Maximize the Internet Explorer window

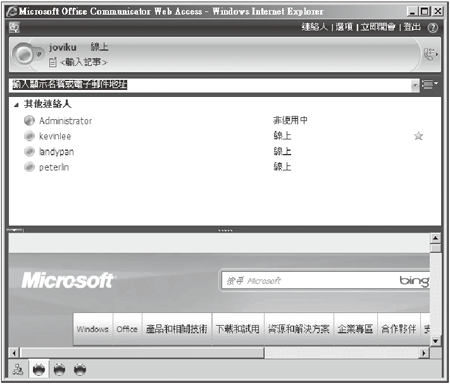(x=425, y=11)
